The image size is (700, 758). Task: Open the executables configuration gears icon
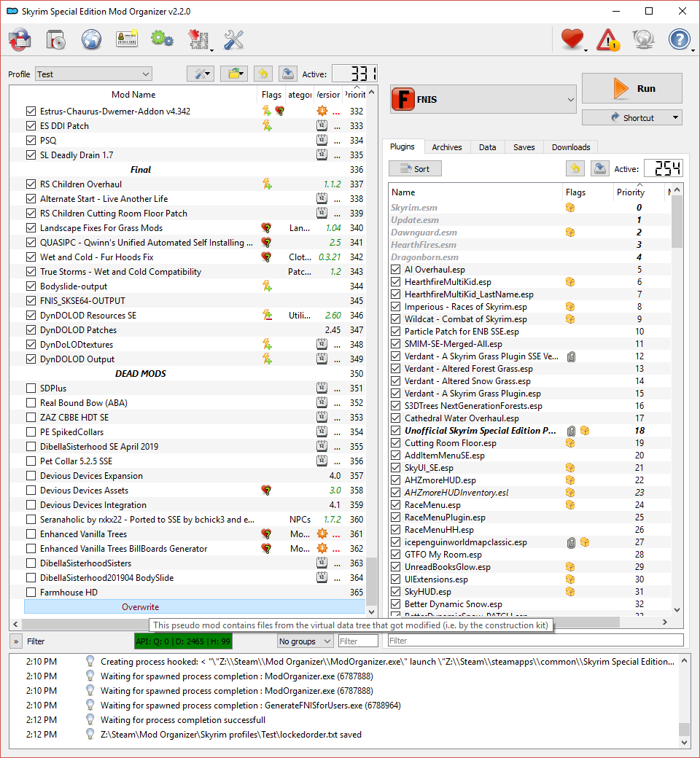[x=162, y=39]
